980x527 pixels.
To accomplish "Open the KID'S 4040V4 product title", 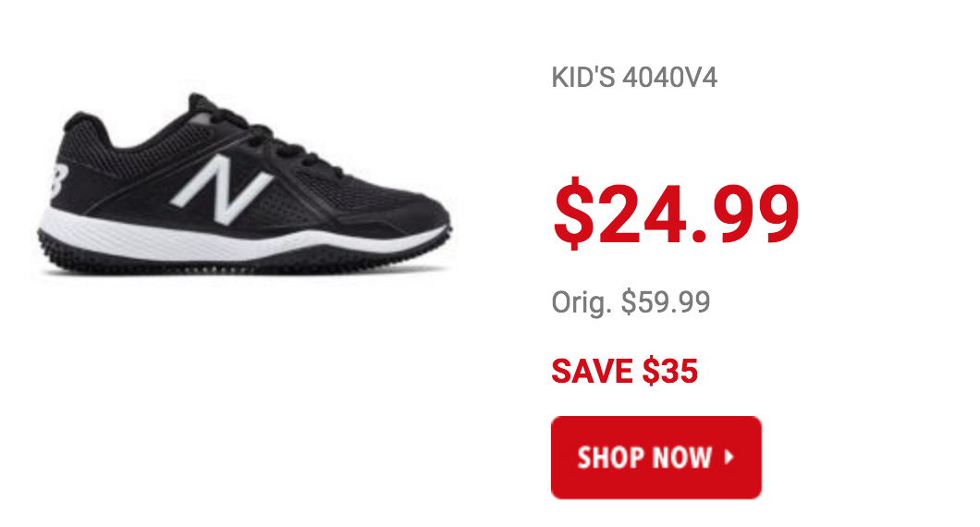I will click(x=633, y=78).
